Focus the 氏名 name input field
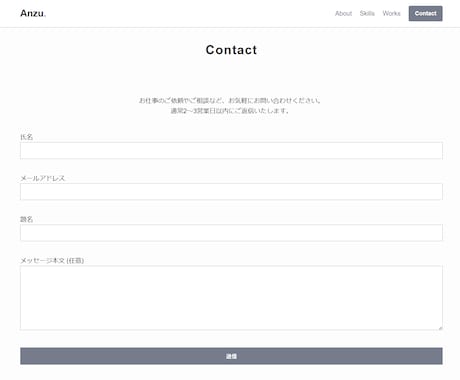 pos(231,151)
